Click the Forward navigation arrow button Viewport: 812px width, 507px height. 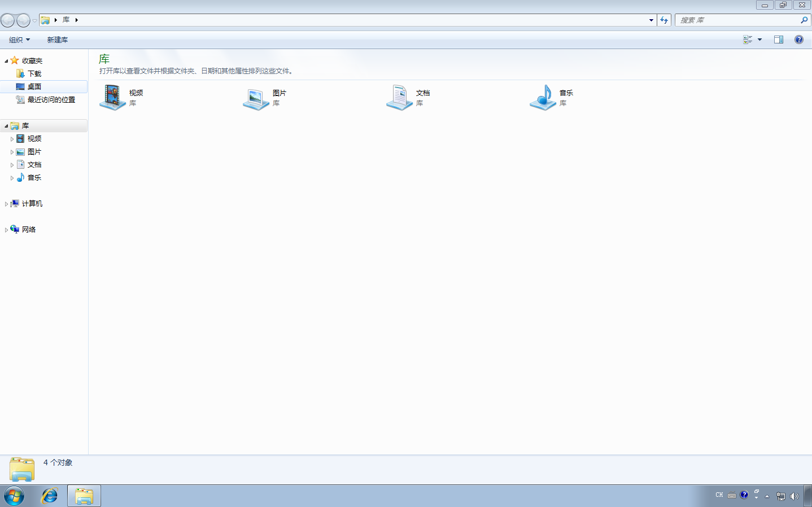click(24, 21)
